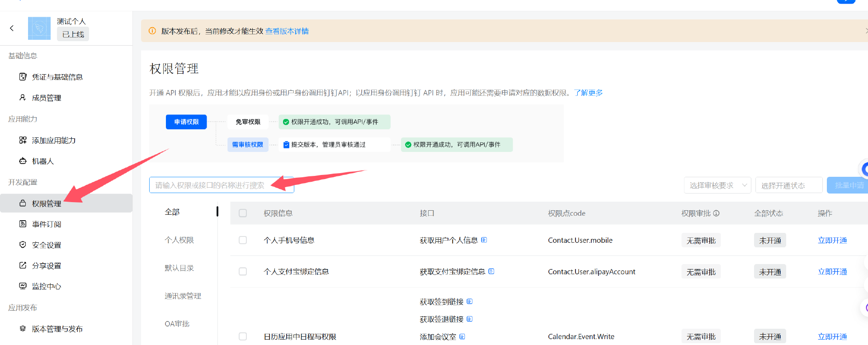Click the 分享设置 share icon
868x345 pixels.
coord(23,265)
